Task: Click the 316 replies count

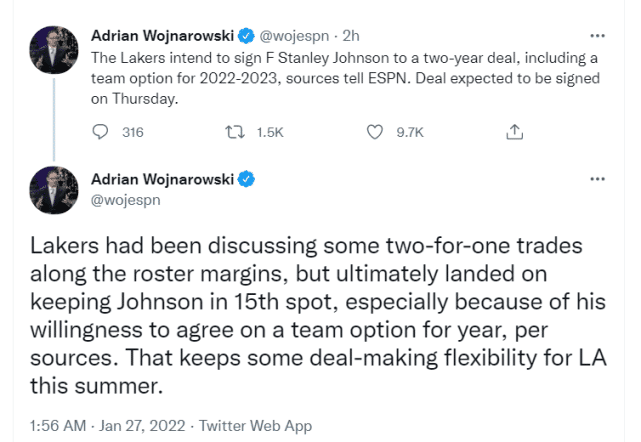Action: click(133, 132)
